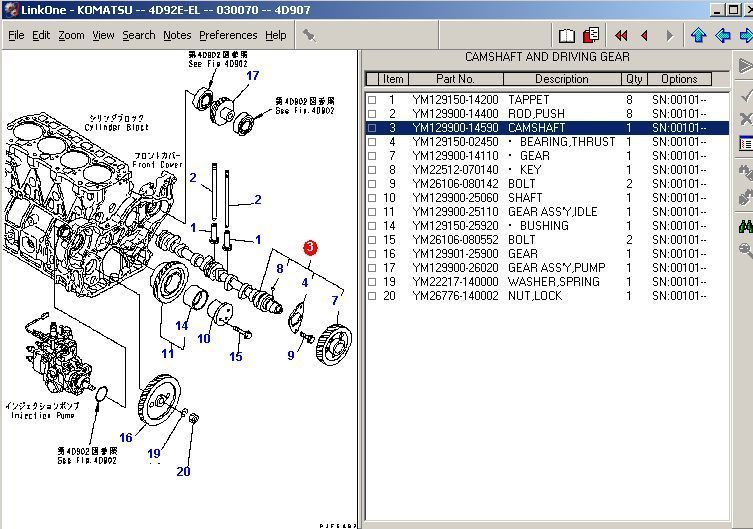Select part number YM26106-080552 BOLT row
Image resolution: width=753 pixels, height=529 pixels.
point(547,240)
